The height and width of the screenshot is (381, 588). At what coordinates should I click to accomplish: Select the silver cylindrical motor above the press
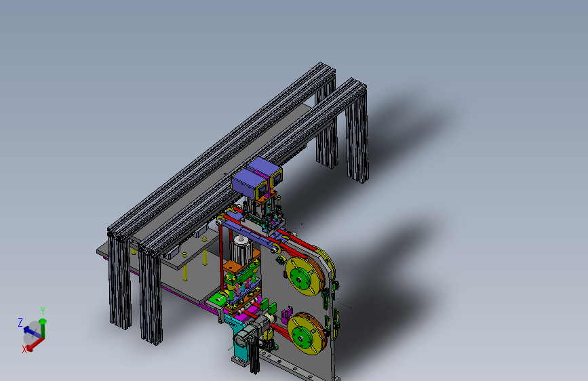point(241,249)
